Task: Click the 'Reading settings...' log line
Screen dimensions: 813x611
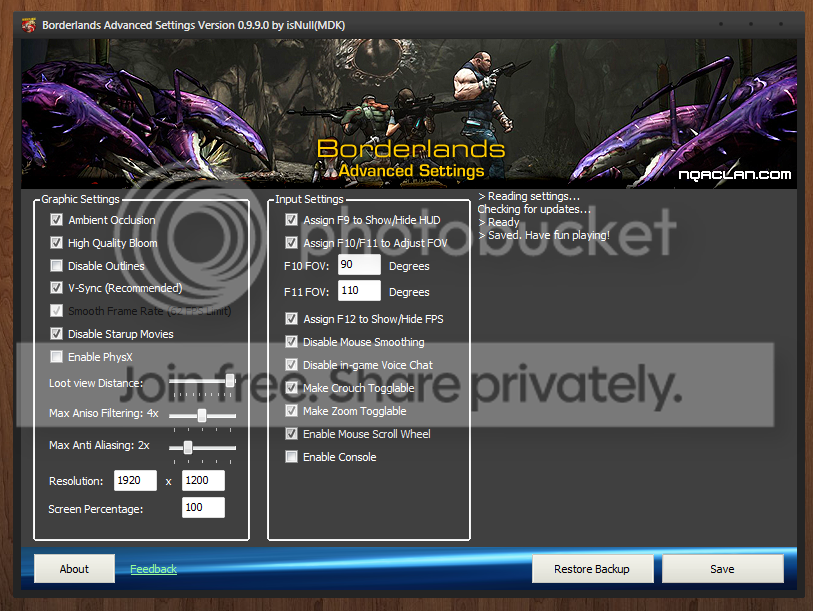Action: [529, 196]
